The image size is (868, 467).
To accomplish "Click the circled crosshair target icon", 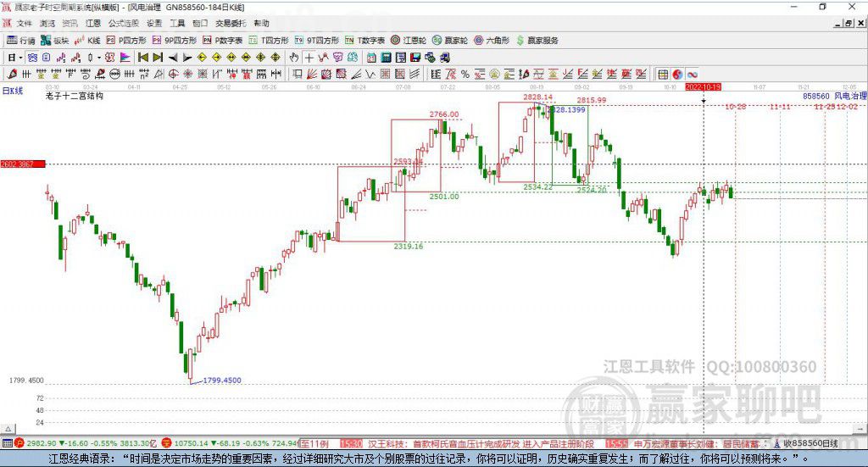I will tap(173, 74).
